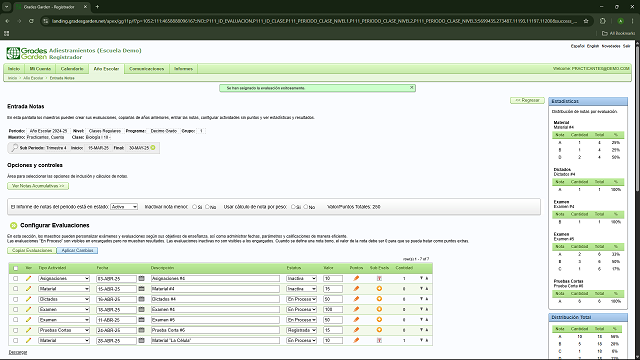640x360 pixels.
Task: Select Si for cálculo de nota por peso
Action: pos(293,207)
